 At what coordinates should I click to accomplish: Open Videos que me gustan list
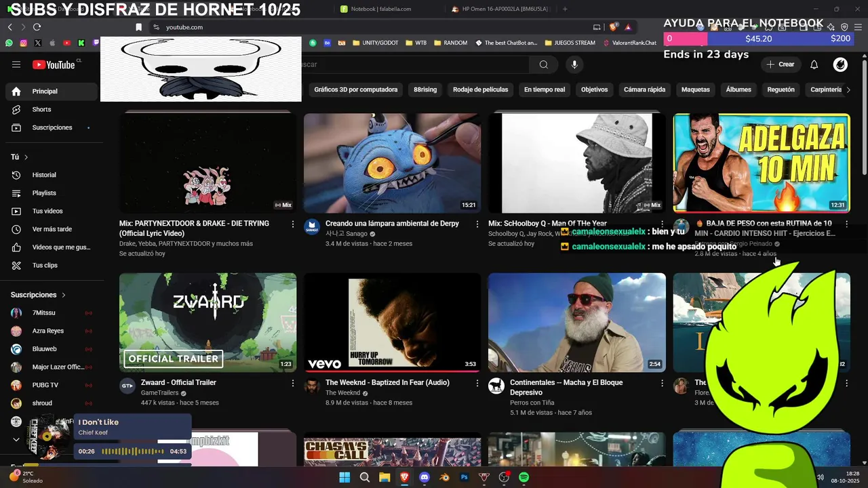(x=52, y=247)
